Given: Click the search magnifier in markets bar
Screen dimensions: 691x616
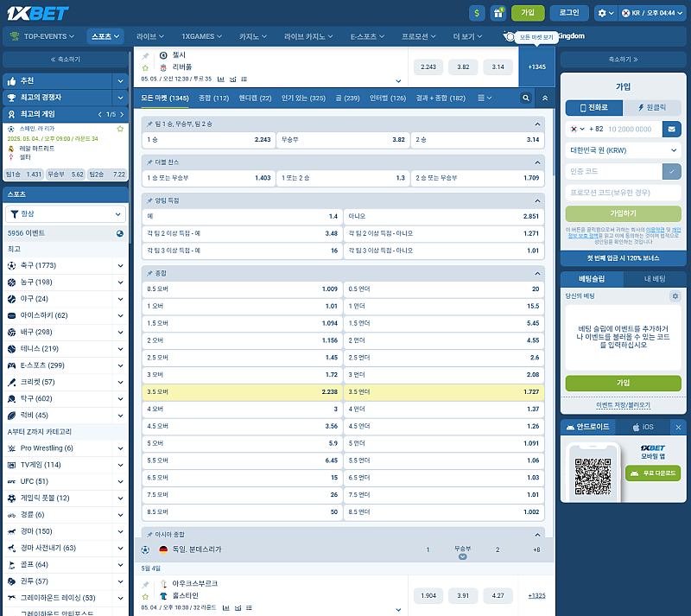Looking at the screenshot, I should (x=525, y=98).
